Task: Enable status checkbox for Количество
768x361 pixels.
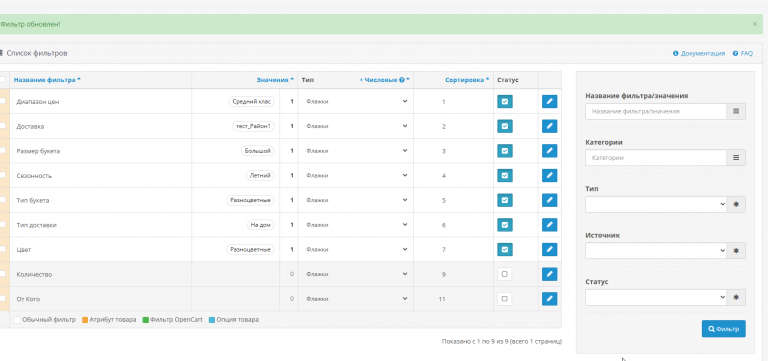Action: [504, 274]
